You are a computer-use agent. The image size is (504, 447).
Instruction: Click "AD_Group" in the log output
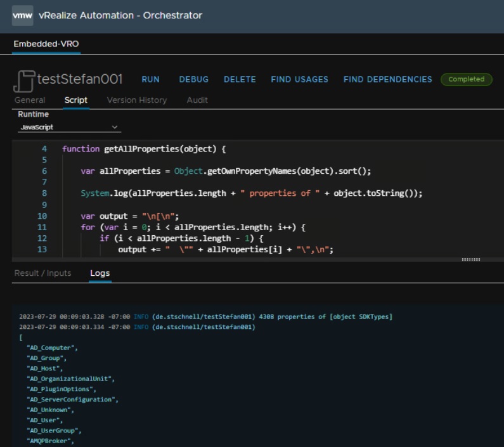[x=47, y=358]
